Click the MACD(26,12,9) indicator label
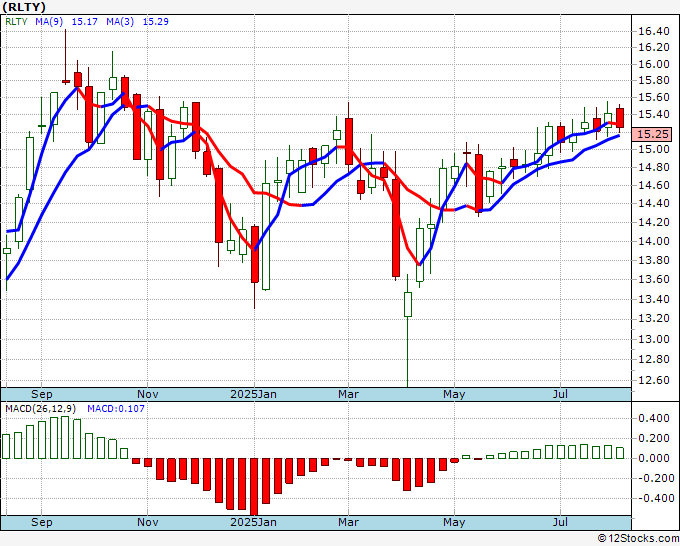 point(41,409)
